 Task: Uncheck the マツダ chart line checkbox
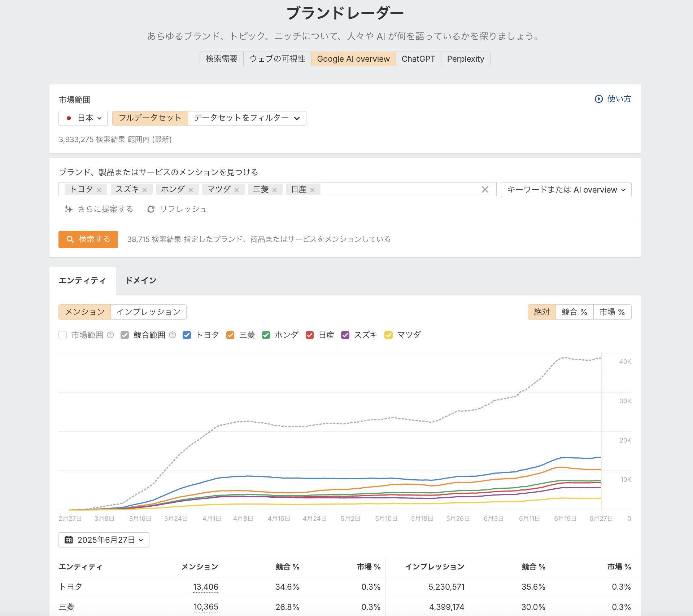coord(388,335)
